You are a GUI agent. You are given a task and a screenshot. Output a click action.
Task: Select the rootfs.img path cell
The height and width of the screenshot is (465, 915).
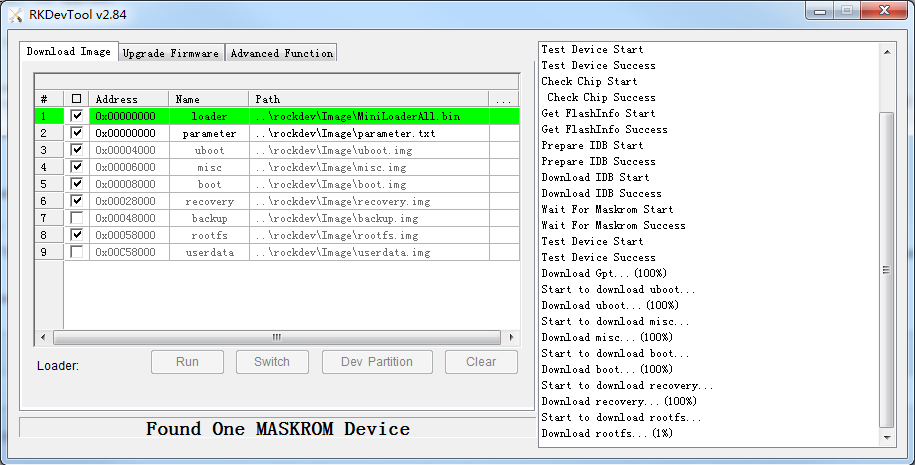[x=369, y=235]
